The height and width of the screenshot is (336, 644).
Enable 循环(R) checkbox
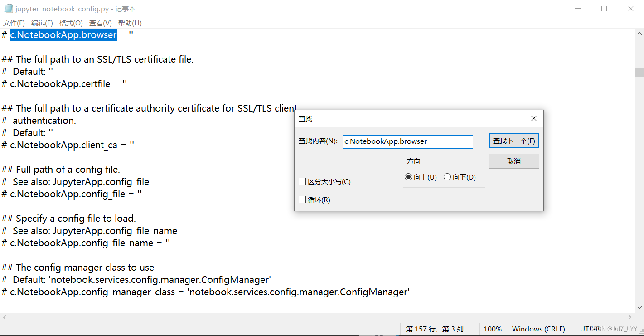coord(315,200)
